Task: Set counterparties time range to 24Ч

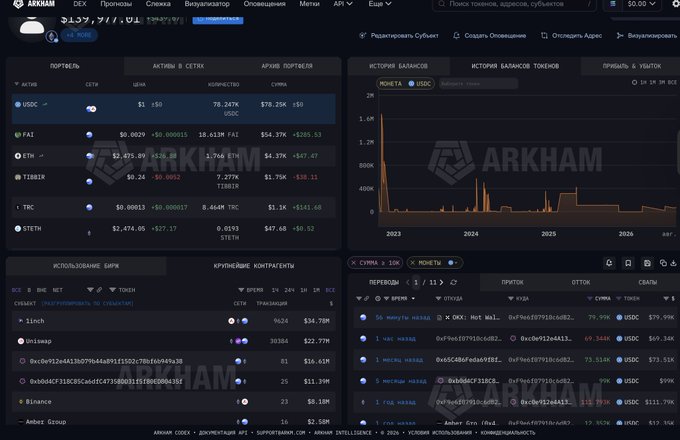Action: 289,290
